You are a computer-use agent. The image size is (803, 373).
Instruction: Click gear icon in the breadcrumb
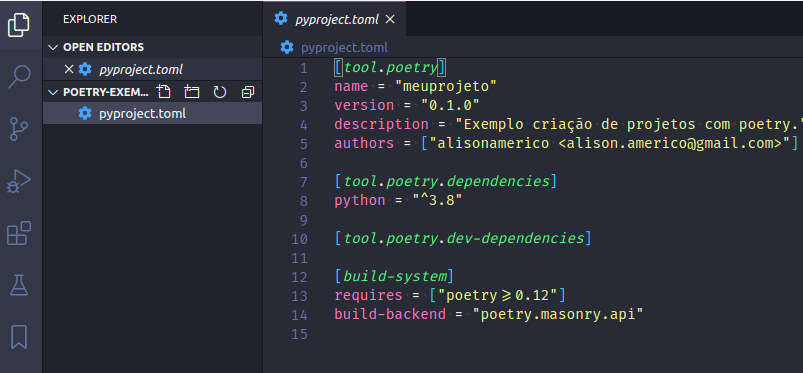click(x=287, y=48)
